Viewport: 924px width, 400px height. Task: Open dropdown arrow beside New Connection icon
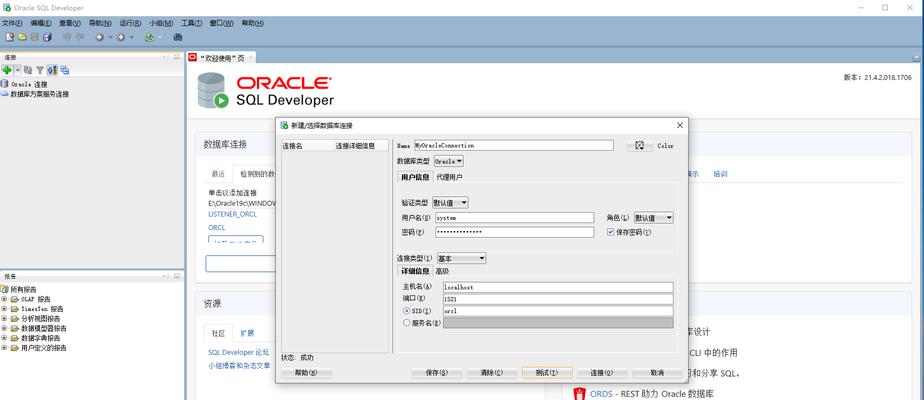coord(17,70)
